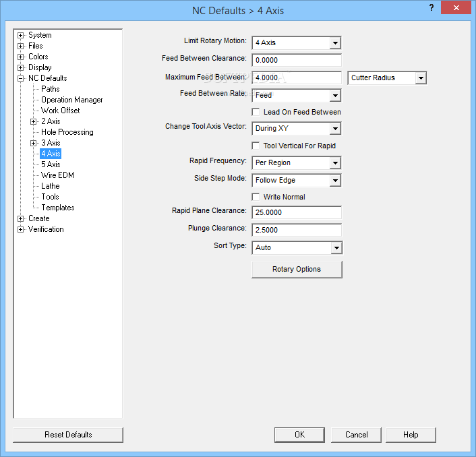Open the Feed Between Rate dropdown

click(x=335, y=96)
